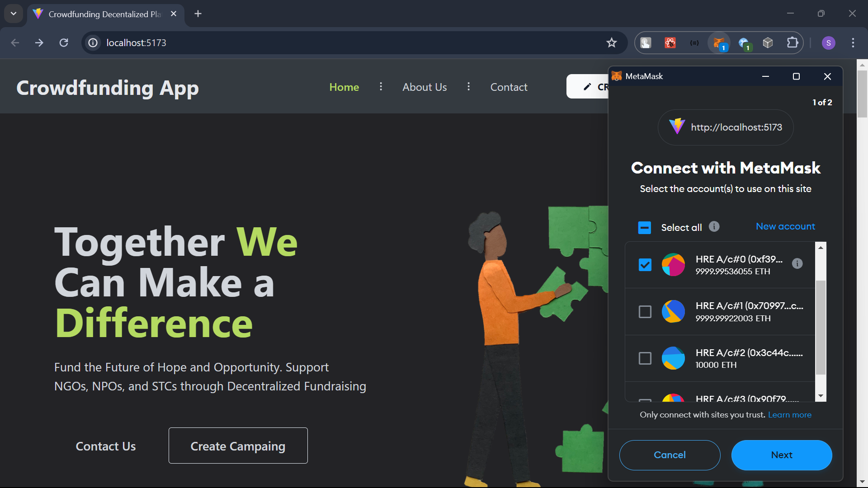Expand the three-dot menu next to About Us

468,87
